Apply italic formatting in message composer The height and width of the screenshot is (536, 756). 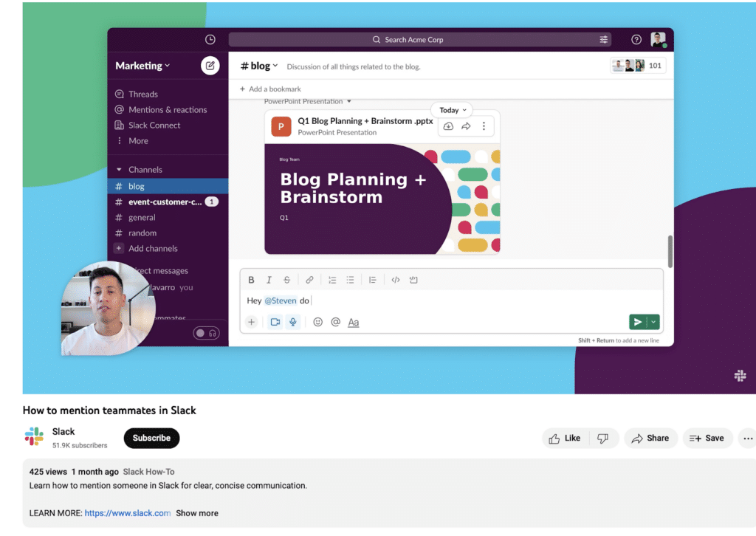[x=269, y=280]
